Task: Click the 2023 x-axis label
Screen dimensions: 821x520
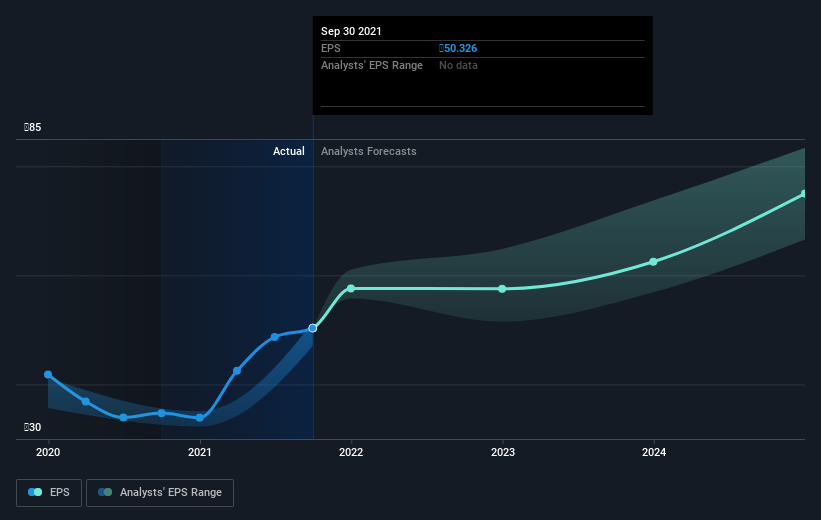Action: coord(503,452)
